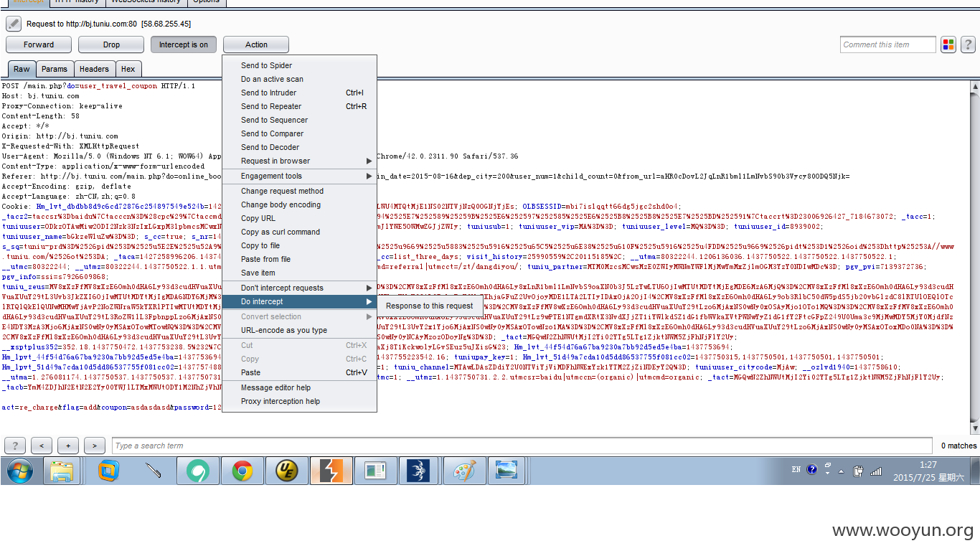This screenshot has width=980, height=551.
Task: Open UltraEdit from the taskbar
Action: 286,471
